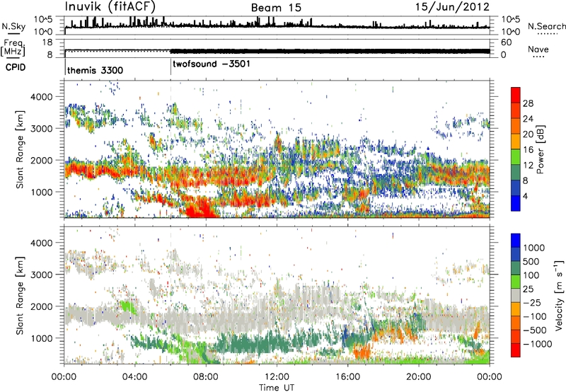This screenshot has width=566, height=392.
Task: Click the "2000" tick of velocity panel
Action: tap(41, 306)
